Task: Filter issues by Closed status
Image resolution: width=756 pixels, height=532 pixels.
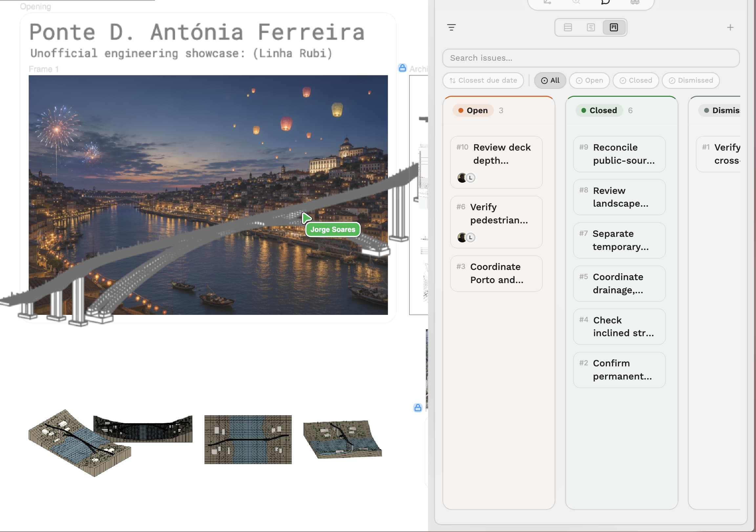Action: [636, 80]
